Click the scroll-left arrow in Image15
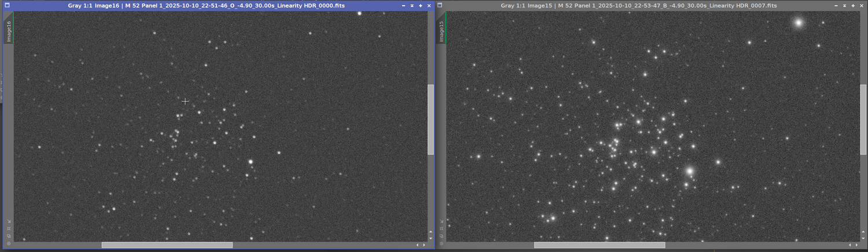 click(x=850, y=245)
